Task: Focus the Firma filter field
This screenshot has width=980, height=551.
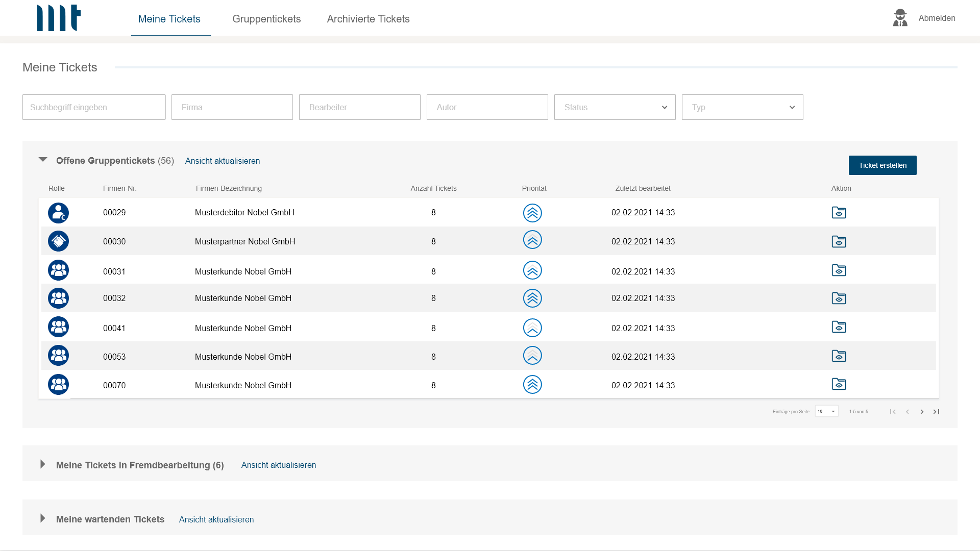Action: coord(232,107)
